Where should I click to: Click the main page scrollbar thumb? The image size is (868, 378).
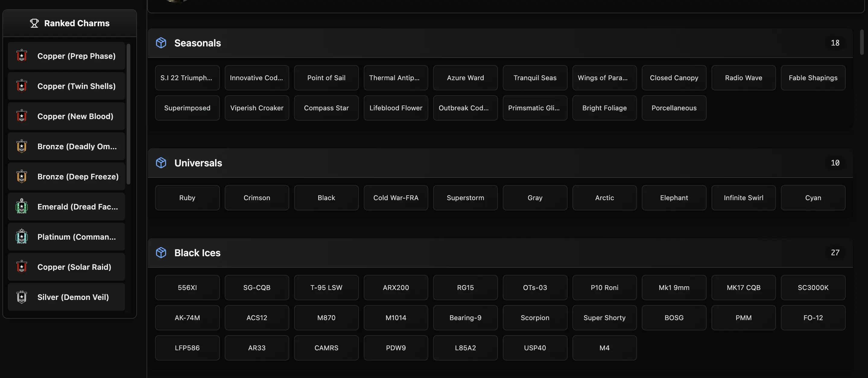862,42
